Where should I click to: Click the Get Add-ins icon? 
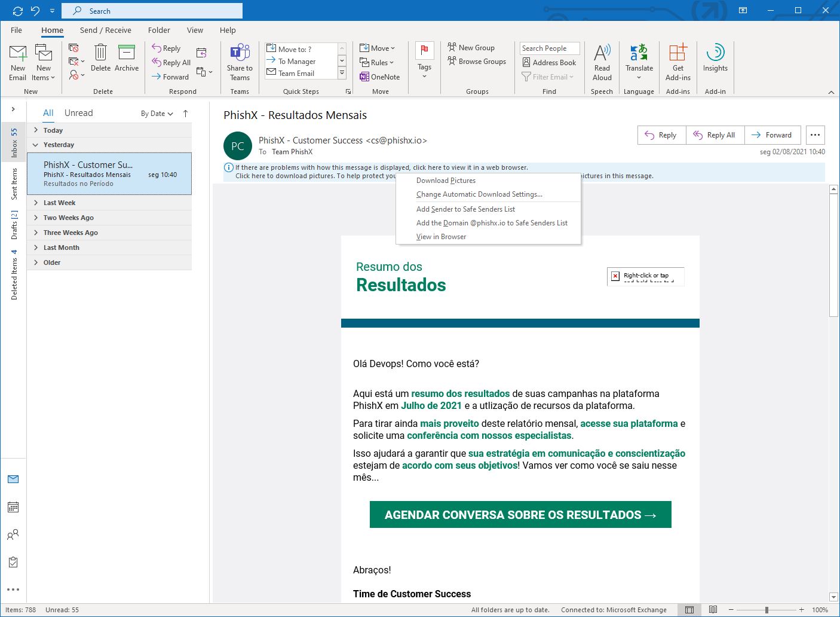coord(677,53)
